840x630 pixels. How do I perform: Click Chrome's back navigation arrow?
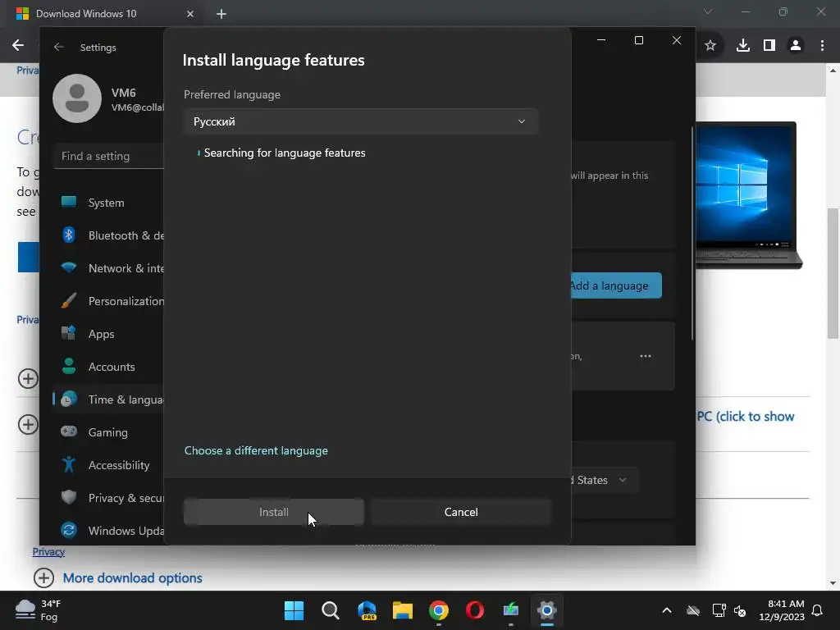tap(18, 46)
